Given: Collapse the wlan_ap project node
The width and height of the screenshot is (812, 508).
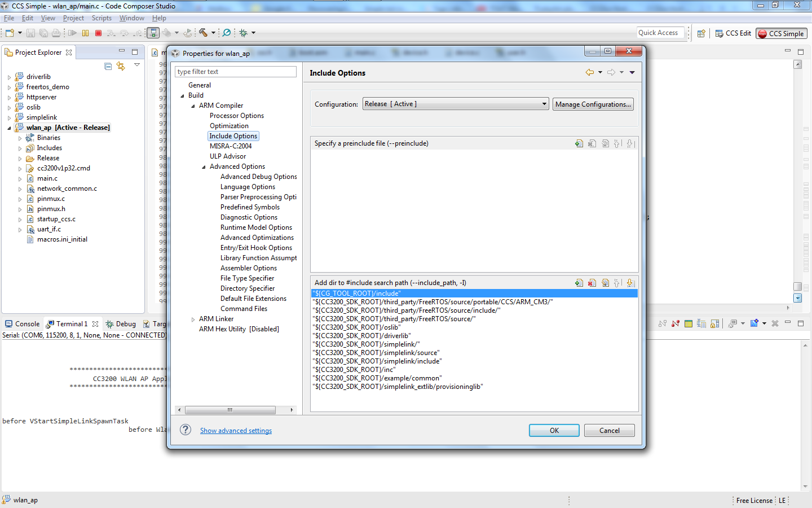Looking at the screenshot, I should pos(9,128).
